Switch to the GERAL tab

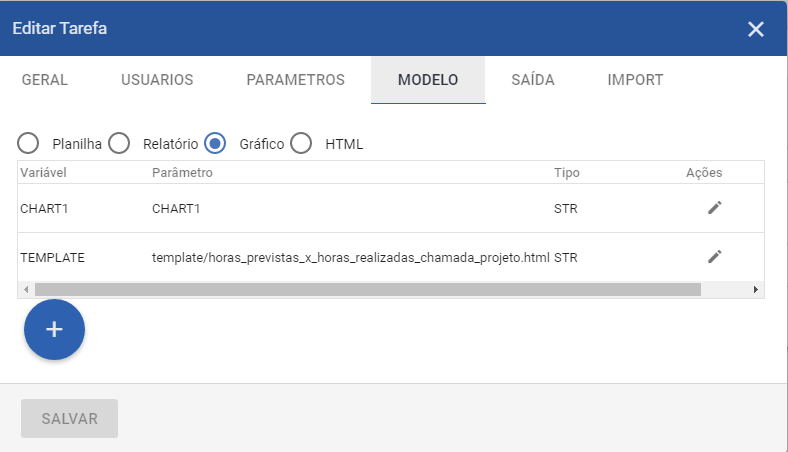(45, 80)
